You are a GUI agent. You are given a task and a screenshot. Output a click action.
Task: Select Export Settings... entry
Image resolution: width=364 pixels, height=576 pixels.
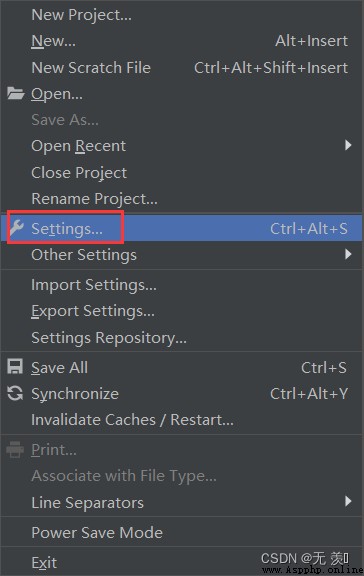tap(182, 311)
